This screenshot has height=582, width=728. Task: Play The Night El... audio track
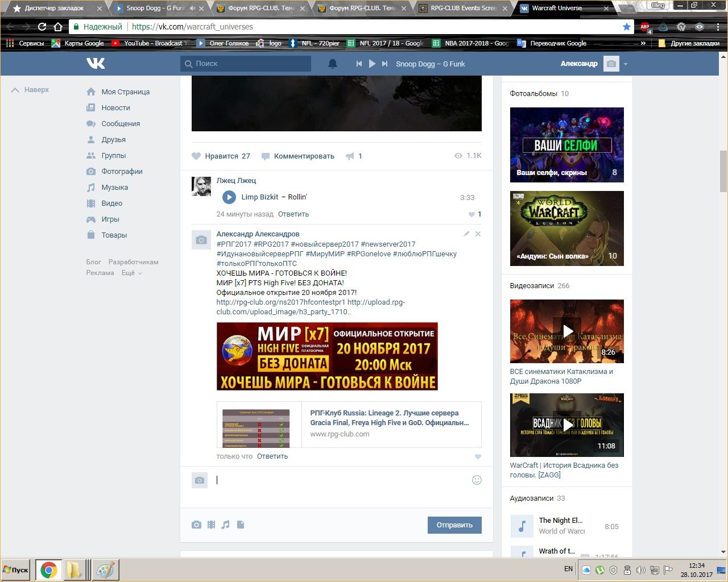pyautogui.click(x=522, y=526)
